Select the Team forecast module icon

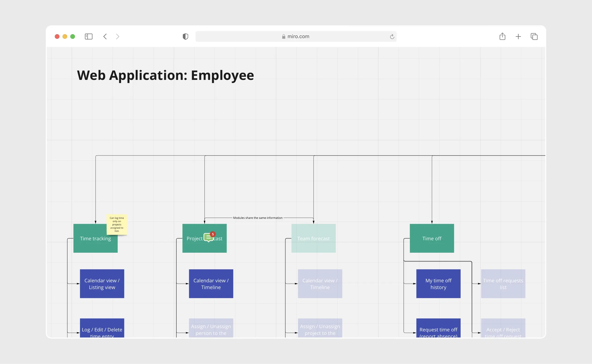(x=314, y=238)
